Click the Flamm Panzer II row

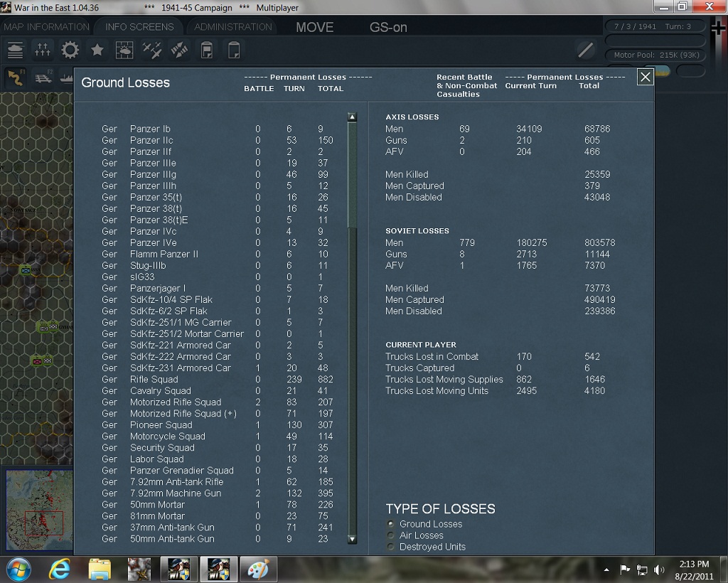218,254
